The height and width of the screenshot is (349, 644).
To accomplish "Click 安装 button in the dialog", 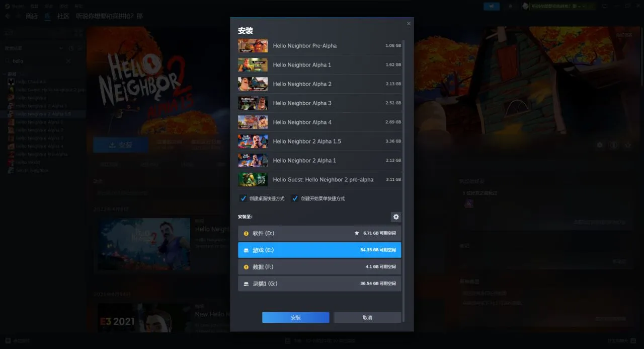I will click(295, 317).
